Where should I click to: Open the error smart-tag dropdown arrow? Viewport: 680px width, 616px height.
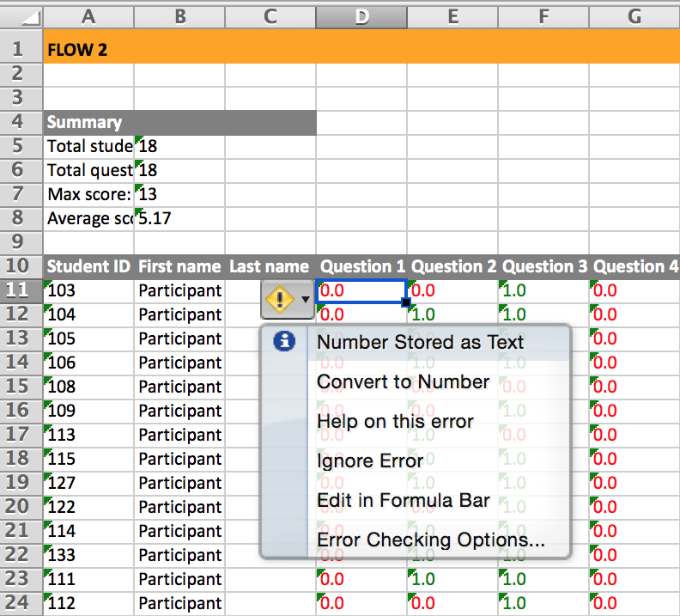point(305,302)
